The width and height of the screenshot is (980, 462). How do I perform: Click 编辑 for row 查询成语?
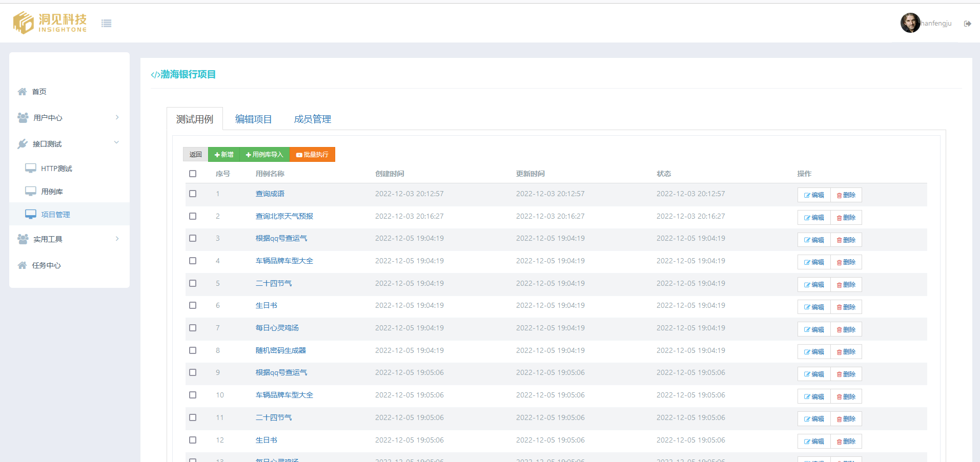click(814, 195)
